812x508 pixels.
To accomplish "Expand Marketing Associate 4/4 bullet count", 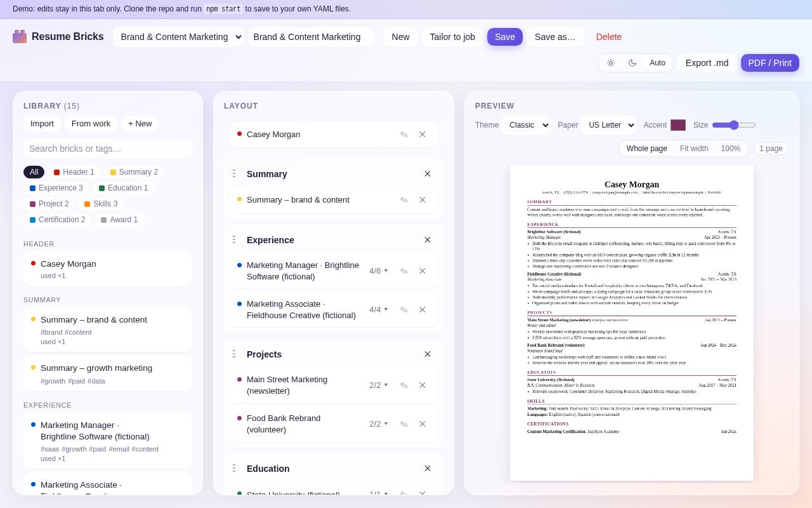I will point(379,310).
